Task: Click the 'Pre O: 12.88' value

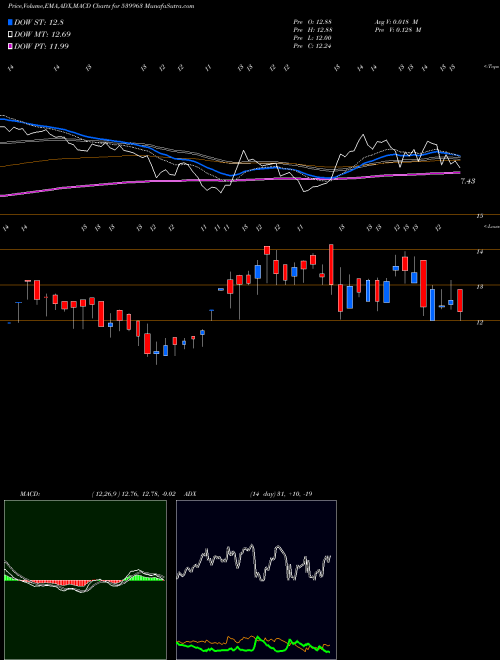Action: coord(313,22)
